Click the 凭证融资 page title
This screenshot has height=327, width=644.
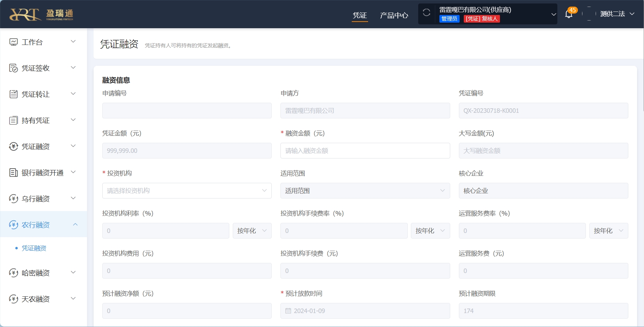[x=119, y=44]
